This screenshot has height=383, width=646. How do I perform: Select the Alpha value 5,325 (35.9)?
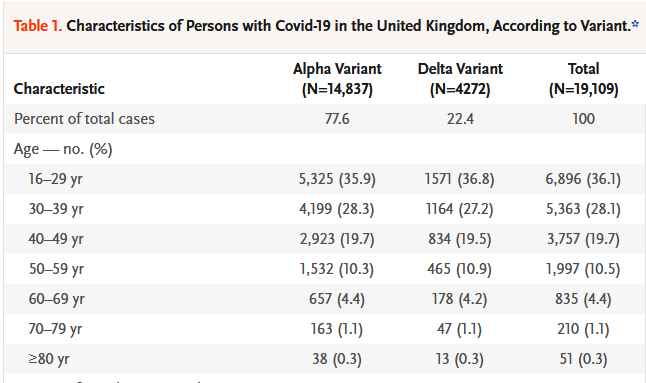[337, 179]
